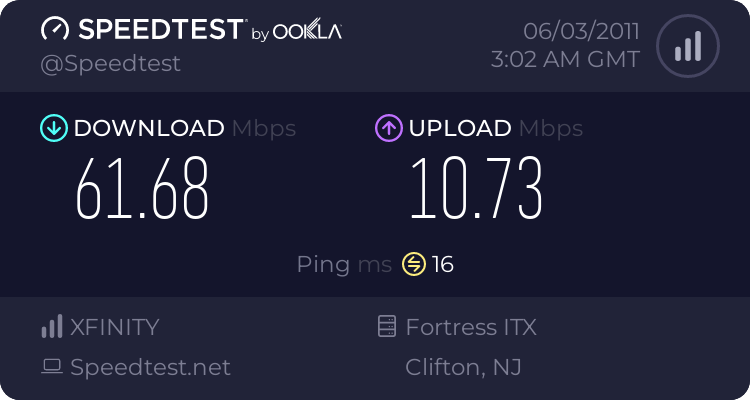Viewport: 750px width, 400px height.
Task: Click the purple upload arrow icon
Action: click(388, 128)
